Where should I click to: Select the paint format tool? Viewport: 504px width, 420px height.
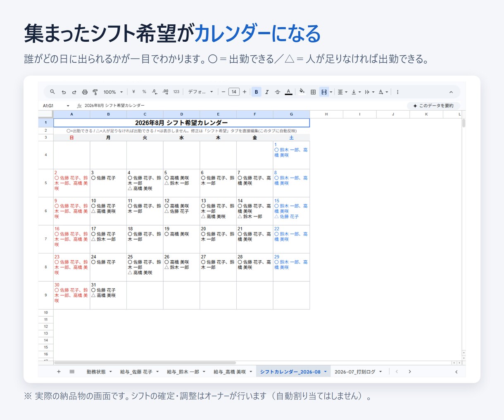pyautogui.click(x=95, y=92)
